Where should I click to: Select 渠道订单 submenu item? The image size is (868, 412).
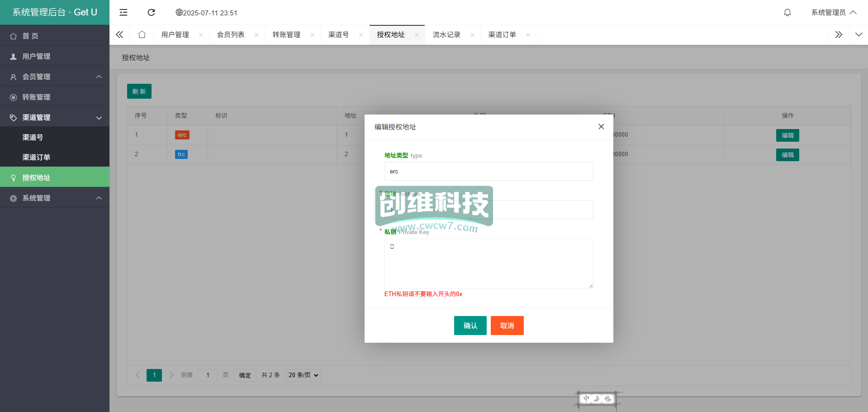(55, 157)
